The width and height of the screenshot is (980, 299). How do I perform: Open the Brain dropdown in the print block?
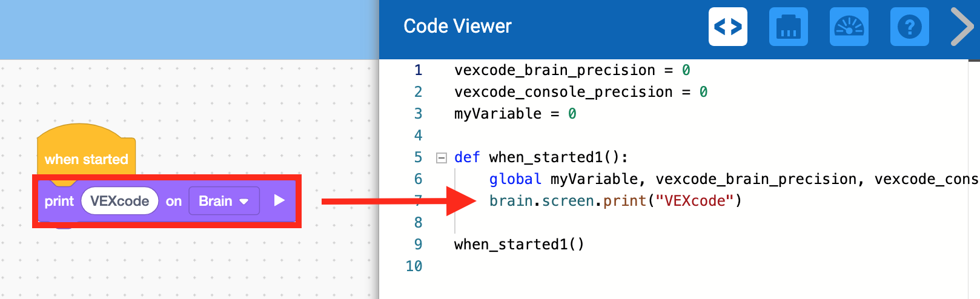(x=223, y=201)
